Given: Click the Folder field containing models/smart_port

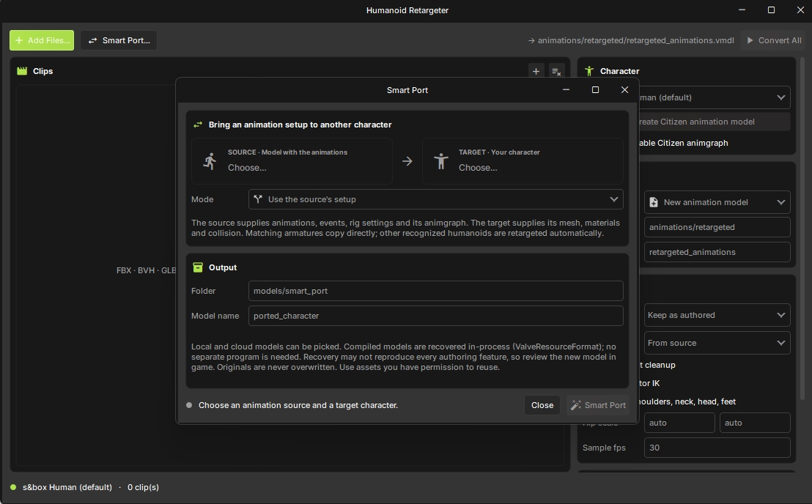Looking at the screenshot, I should 435,291.
